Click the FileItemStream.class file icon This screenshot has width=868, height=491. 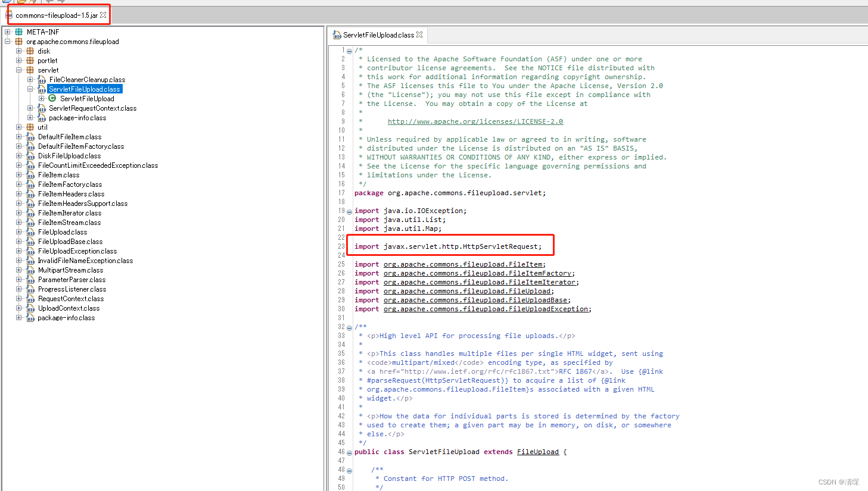click(30, 223)
